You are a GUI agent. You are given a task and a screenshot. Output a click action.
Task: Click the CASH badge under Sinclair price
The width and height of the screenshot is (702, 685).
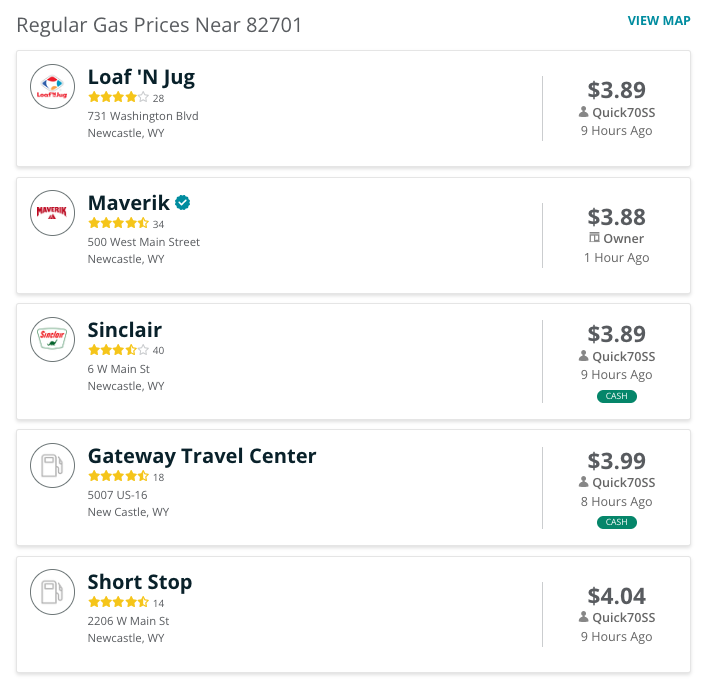616,396
